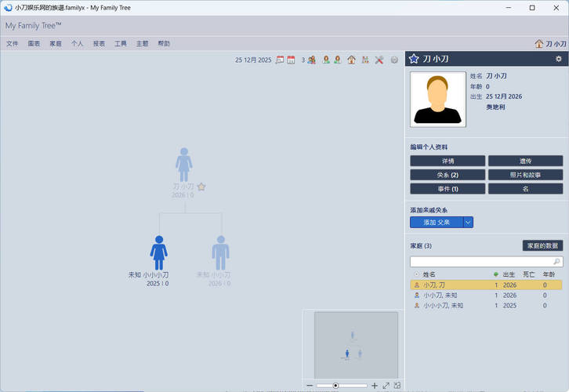Toggle the round selector left of 姓名 header
This screenshot has width=569, height=392.
(x=416, y=274)
